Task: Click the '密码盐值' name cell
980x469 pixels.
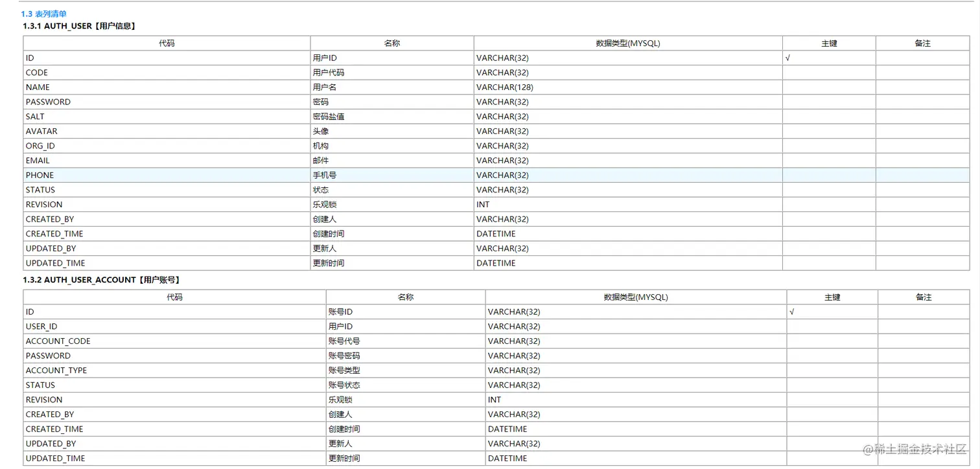Action: pyautogui.click(x=392, y=117)
